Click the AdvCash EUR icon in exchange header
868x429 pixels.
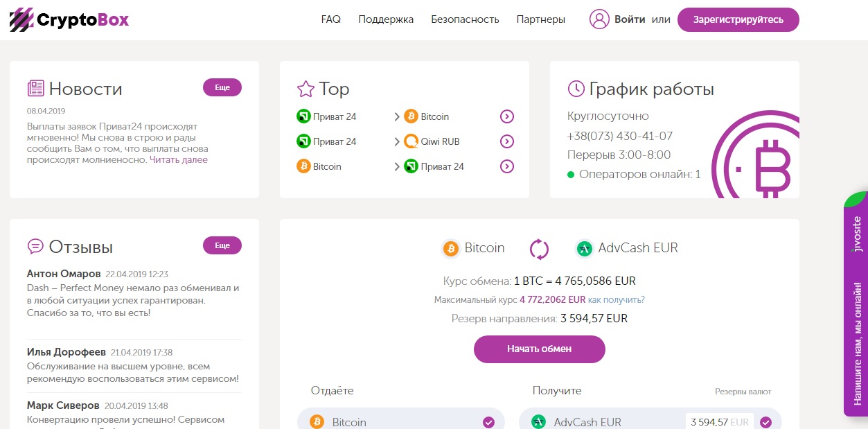click(584, 248)
